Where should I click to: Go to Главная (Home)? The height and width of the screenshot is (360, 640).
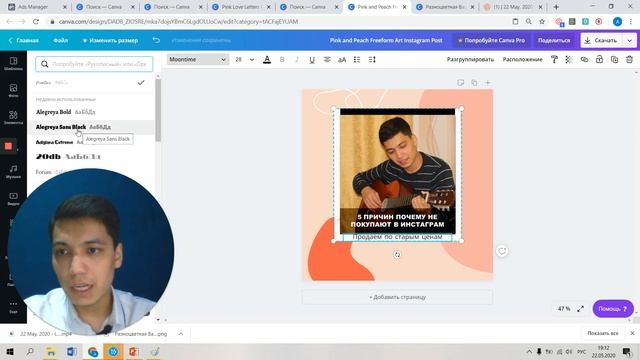[x=24, y=40]
